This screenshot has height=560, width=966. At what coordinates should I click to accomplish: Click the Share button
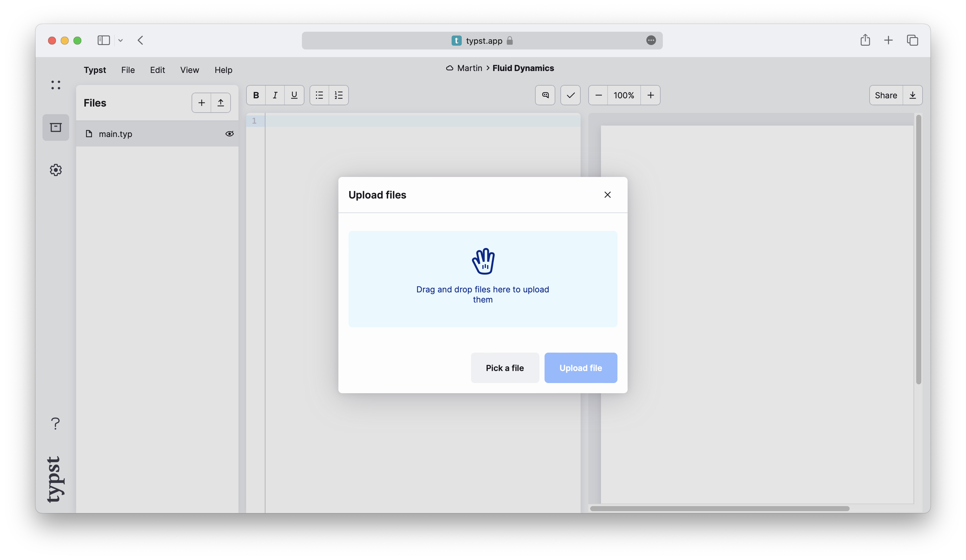[886, 95]
